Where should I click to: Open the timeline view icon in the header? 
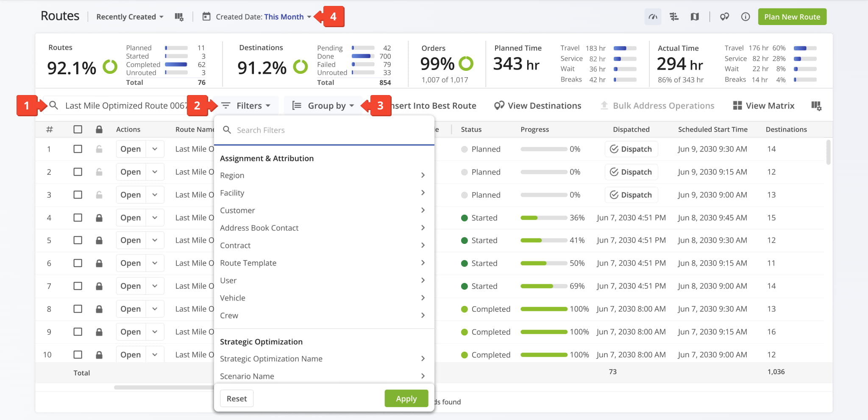click(674, 17)
